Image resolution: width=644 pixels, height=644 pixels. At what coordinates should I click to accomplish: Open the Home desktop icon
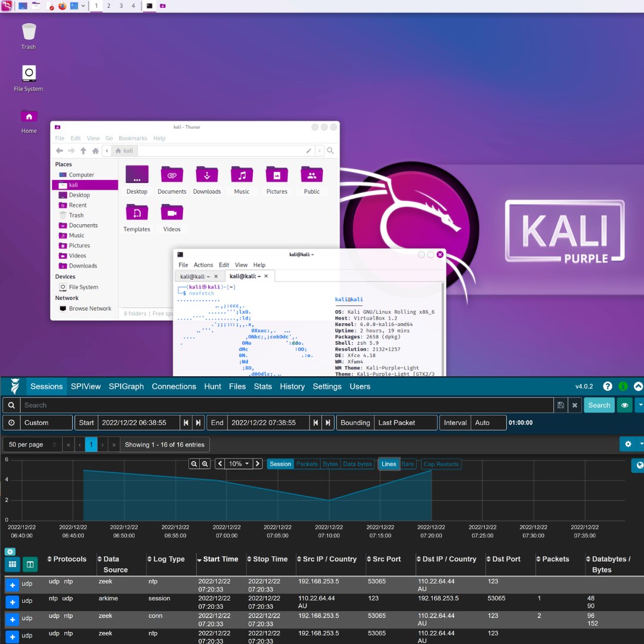pyautogui.click(x=29, y=121)
